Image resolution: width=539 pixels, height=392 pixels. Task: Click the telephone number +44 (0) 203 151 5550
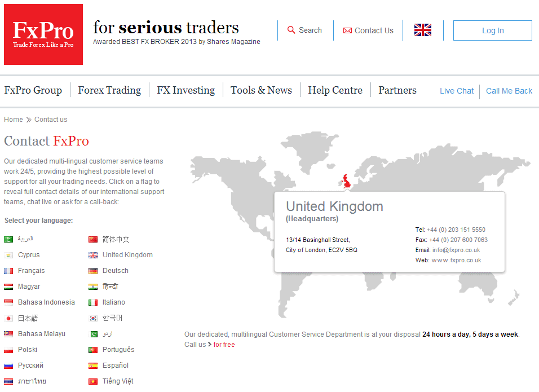pos(456,230)
